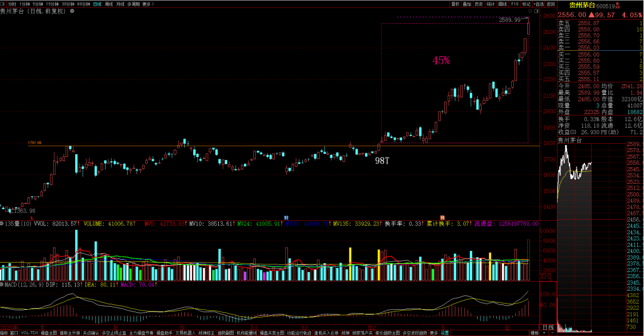
Task: Select the 逢低买入必涨 indicator
Action: 327,332
